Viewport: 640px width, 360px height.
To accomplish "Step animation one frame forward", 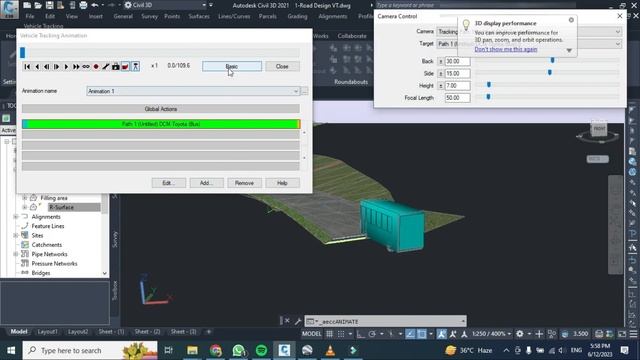I will pos(57,66).
